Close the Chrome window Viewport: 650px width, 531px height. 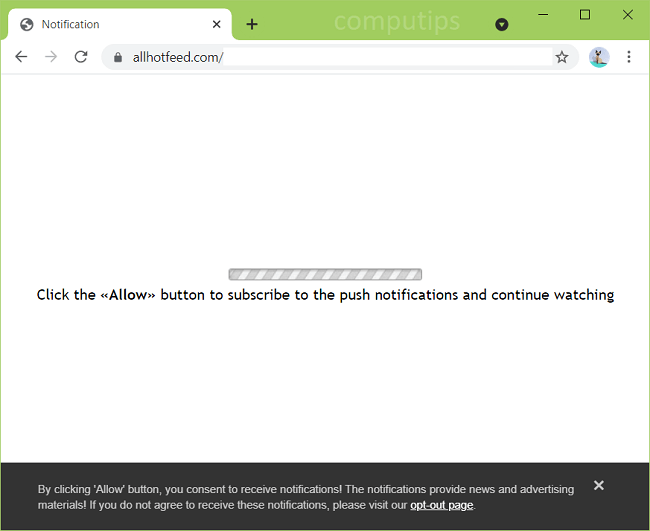tap(628, 14)
